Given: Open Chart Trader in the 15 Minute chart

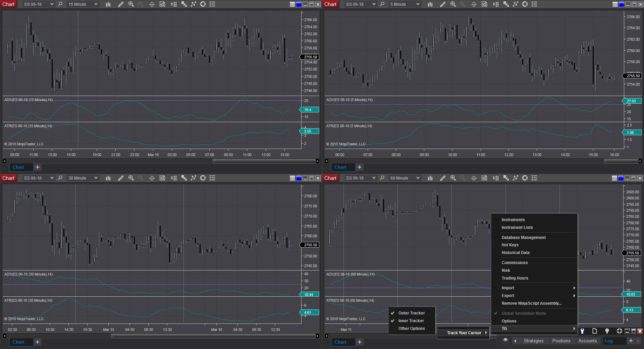Looking at the screenshot, I should click(x=174, y=4).
